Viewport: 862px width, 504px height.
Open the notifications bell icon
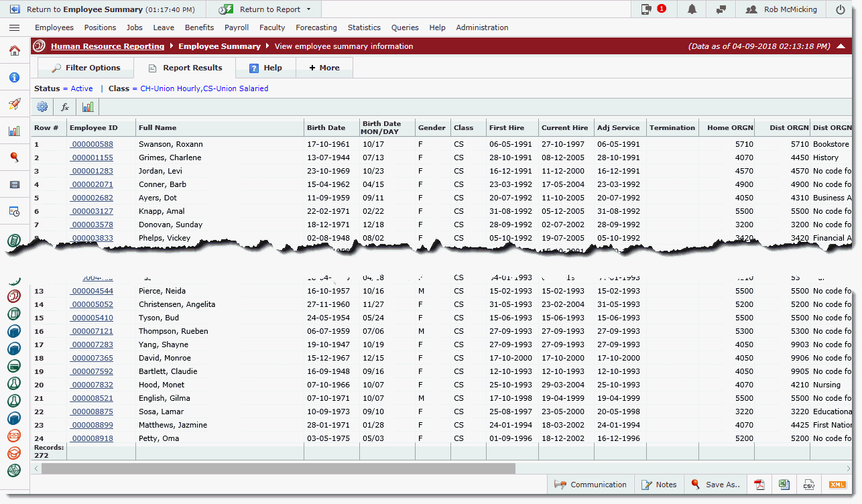pyautogui.click(x=692, y=9)
